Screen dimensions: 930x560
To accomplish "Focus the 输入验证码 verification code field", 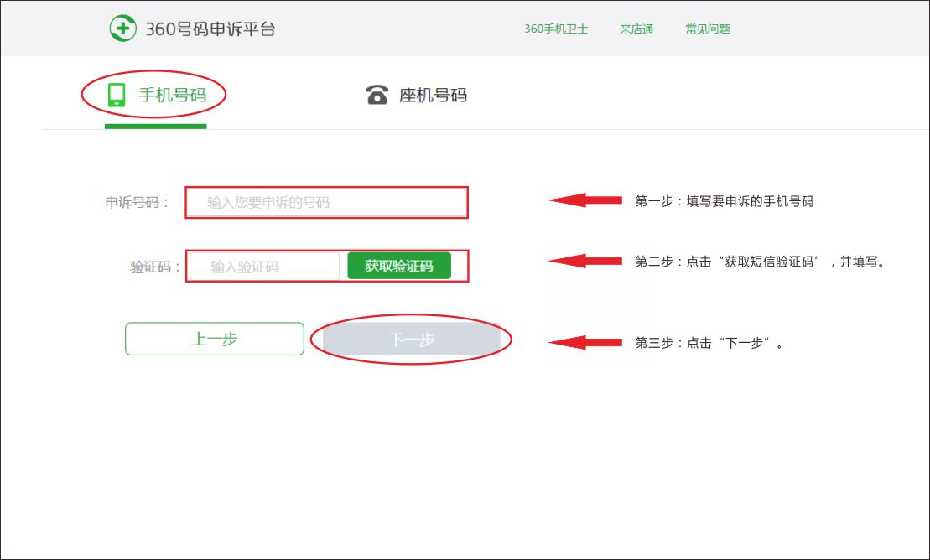I will point(264,267).
